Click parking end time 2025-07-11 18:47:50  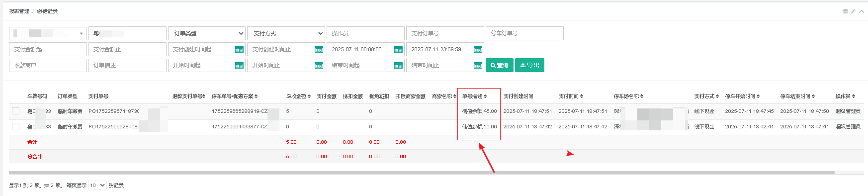tap(804, 111)
